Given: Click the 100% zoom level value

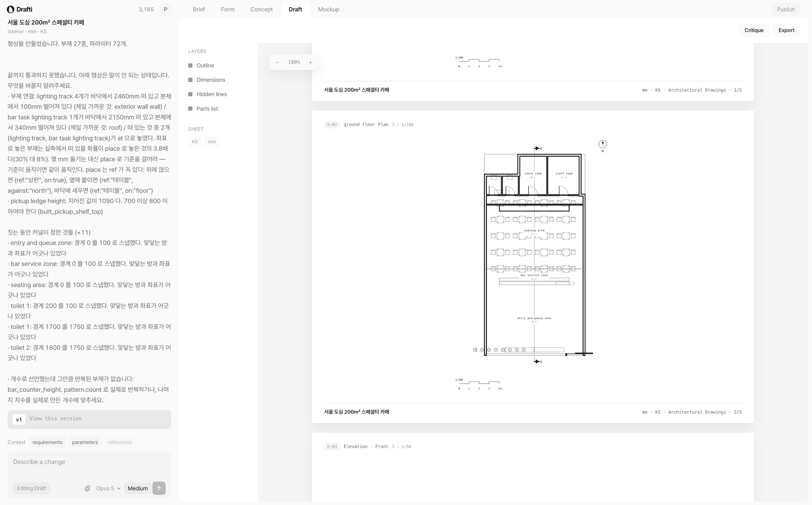Looking at the screenshot, I should pyautogui.click(x=294, y=62).
